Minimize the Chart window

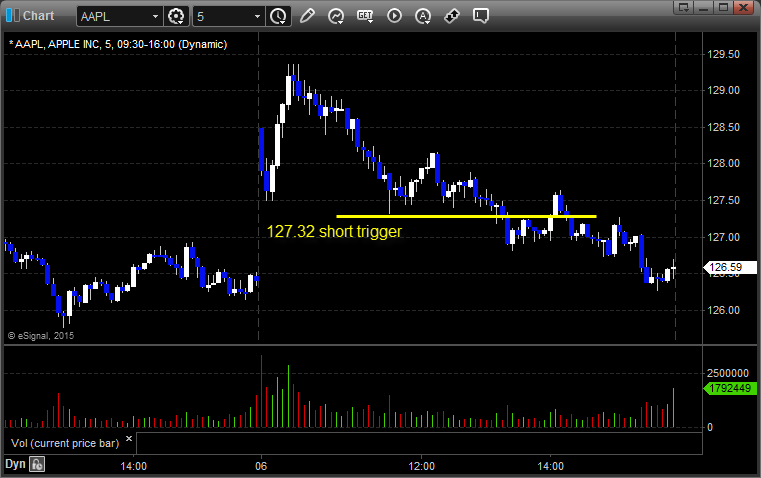click(704, 7)
